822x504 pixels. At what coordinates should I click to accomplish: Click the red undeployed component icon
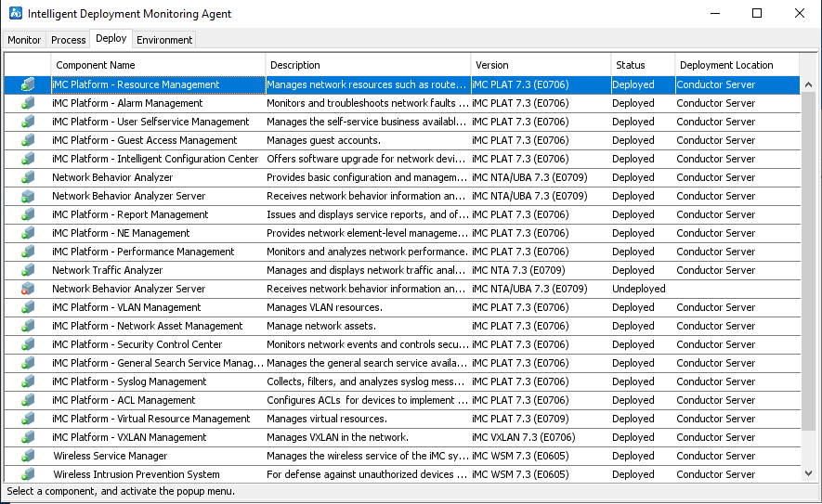pos(28,289)
